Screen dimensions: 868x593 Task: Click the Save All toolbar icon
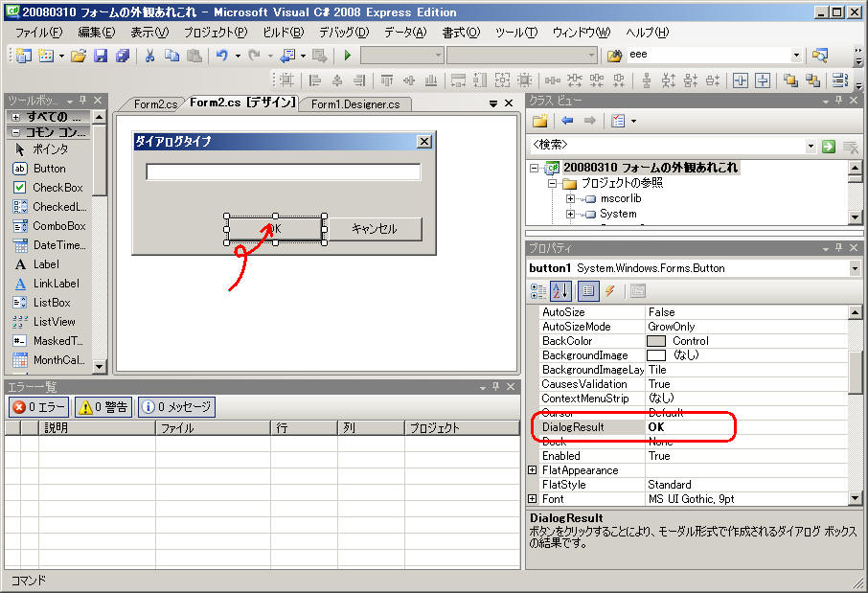point(122,56)
